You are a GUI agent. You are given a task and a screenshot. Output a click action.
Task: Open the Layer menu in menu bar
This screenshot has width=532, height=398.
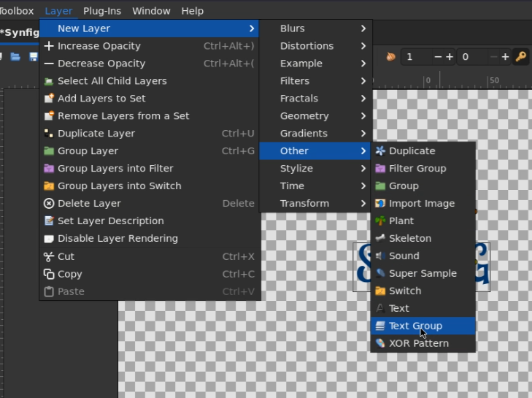click(x=58, y=11)
